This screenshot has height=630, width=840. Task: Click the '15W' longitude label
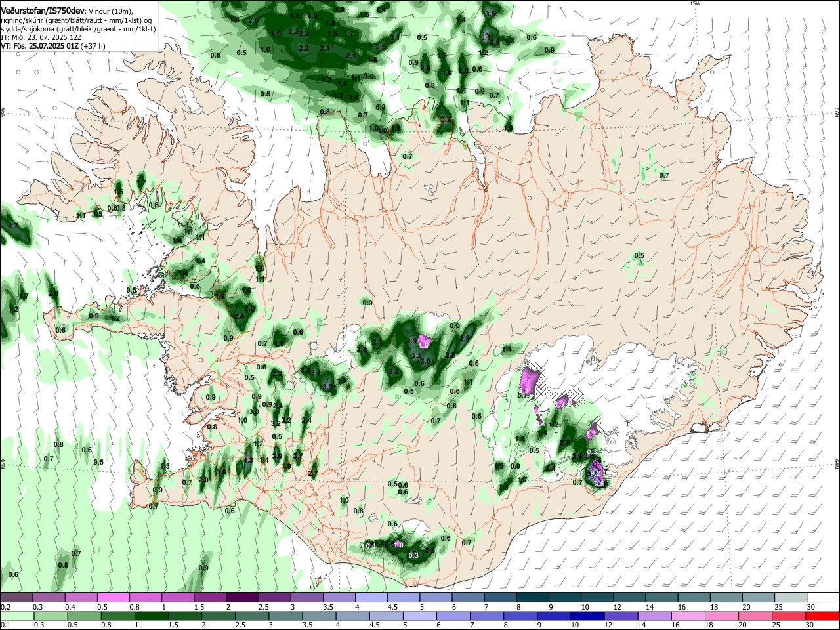(x=696, y=3)
